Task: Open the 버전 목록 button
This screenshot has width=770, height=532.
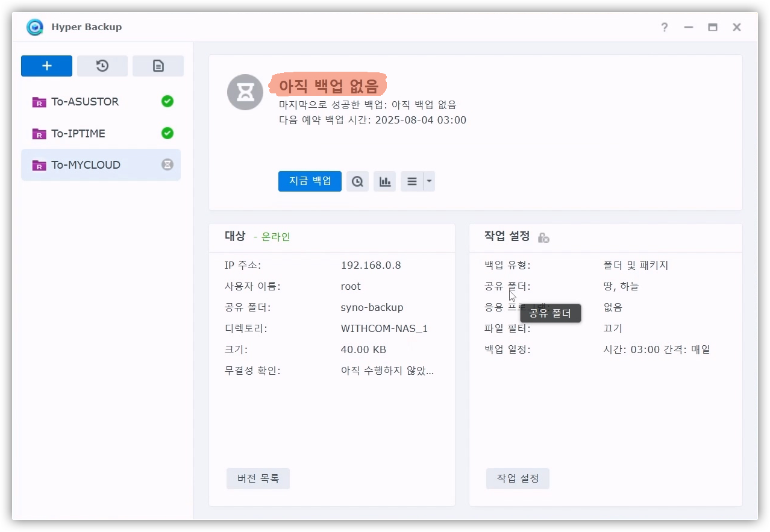Action: click(x=258, y=479)
